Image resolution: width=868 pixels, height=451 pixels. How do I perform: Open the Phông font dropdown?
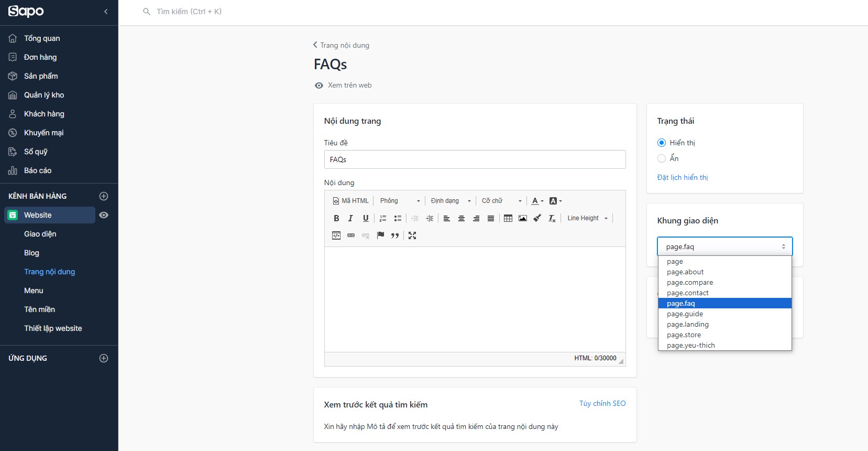point(400,201)
